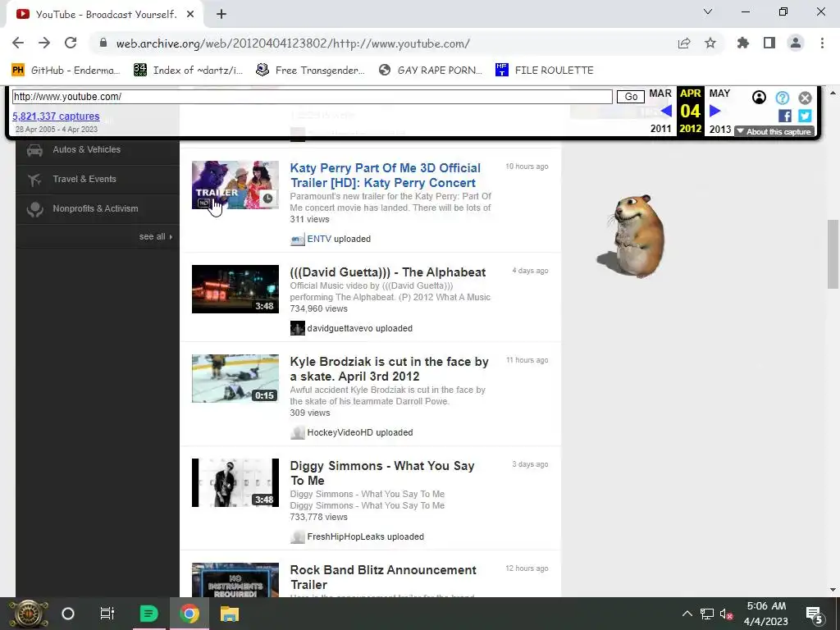Open Task View on the taskbar
Screen dimensions: 840x630
(x=107, y=614)
